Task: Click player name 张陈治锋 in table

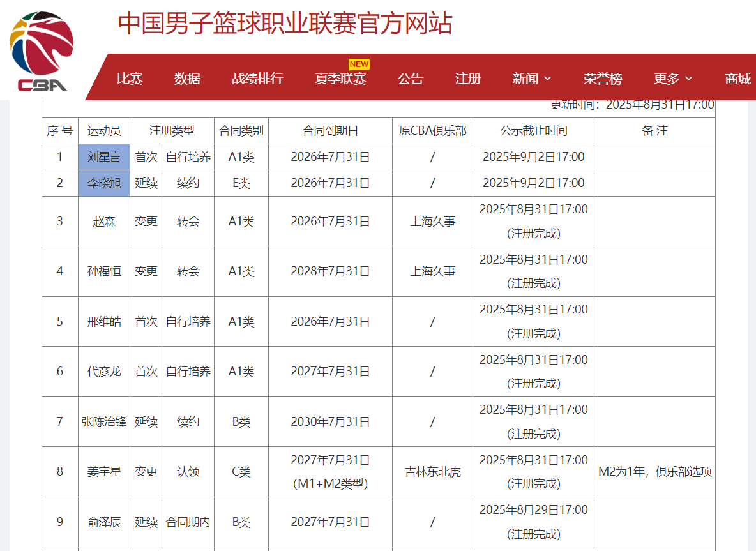Action: click(x=104, y=422)
